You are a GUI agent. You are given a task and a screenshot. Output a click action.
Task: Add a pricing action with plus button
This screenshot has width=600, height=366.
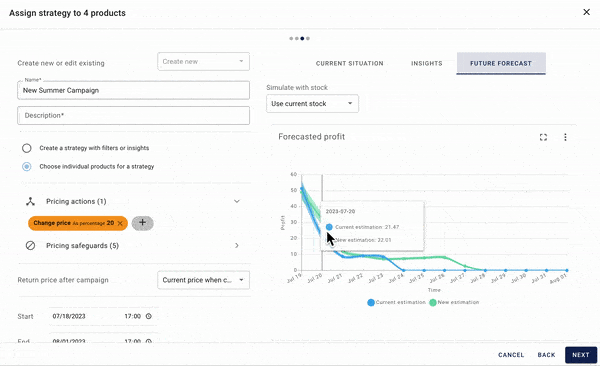[142, 223]
